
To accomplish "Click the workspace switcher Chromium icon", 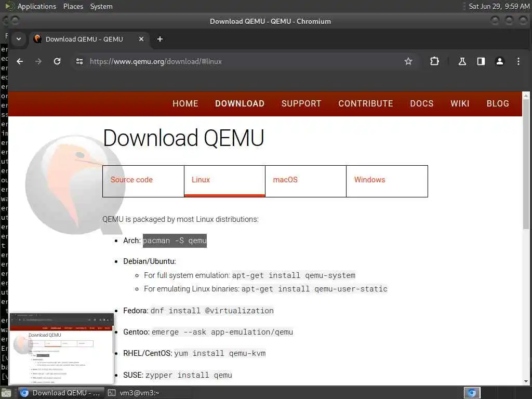I will coord(472,393).
